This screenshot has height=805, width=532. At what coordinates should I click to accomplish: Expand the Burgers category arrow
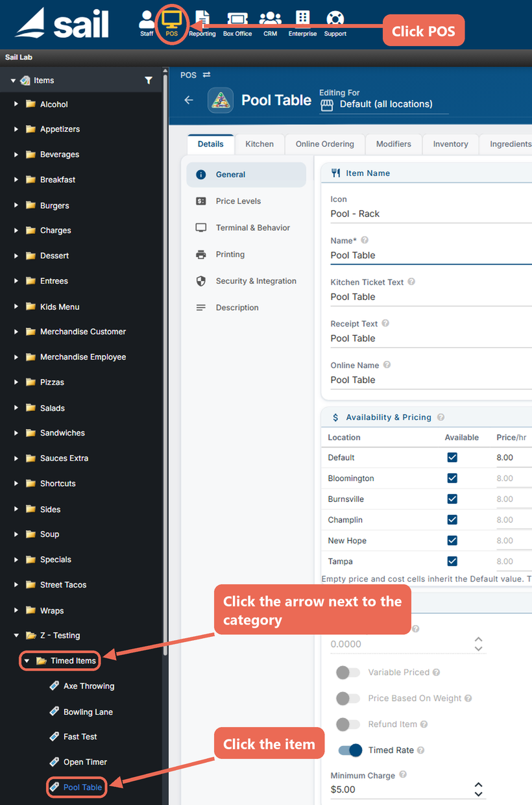pos(16,205)
